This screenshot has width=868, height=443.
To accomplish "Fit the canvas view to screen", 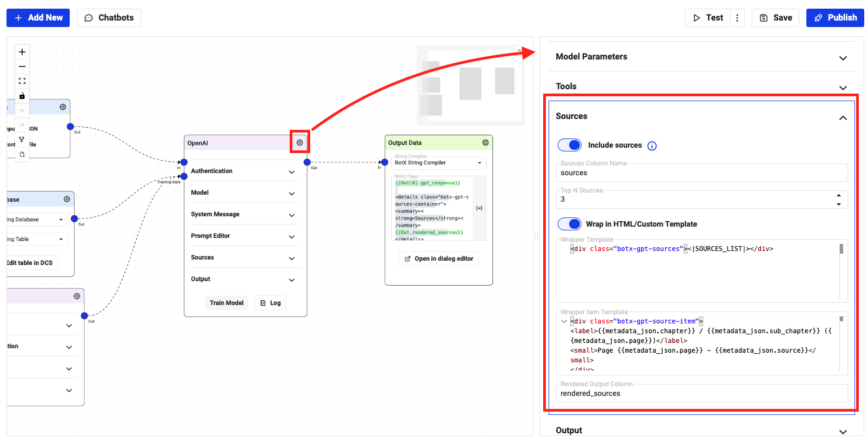I will [x=22, y=81].
